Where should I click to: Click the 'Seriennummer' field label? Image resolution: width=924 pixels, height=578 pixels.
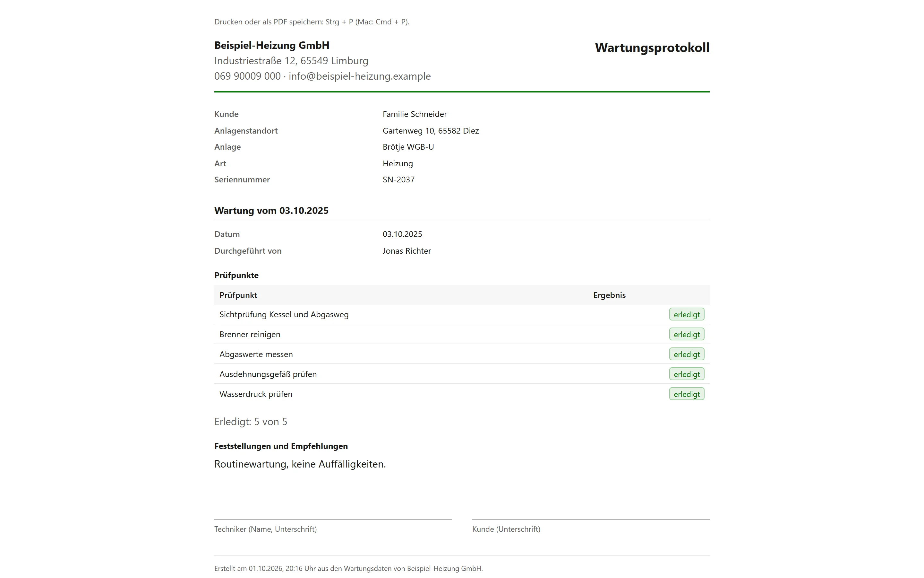click(242, 180)
